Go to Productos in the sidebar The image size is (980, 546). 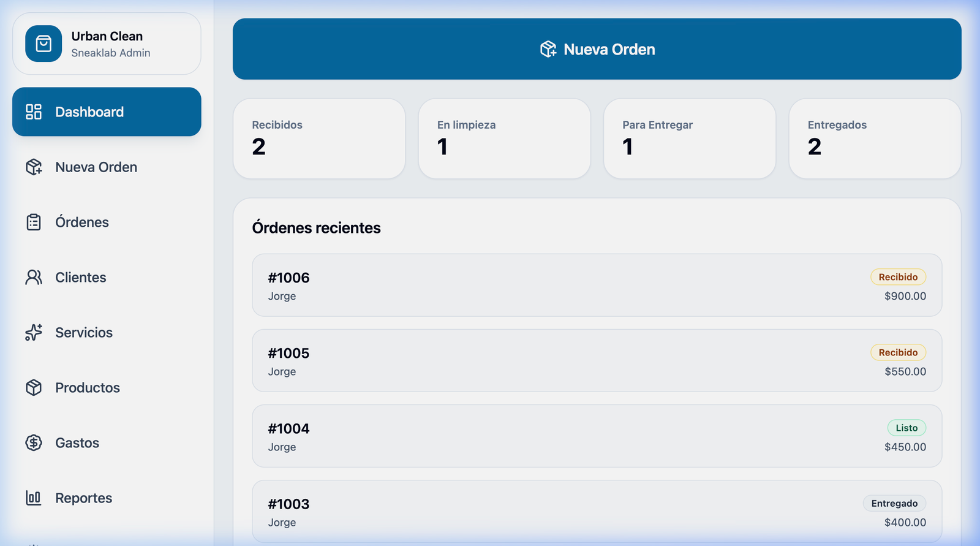(107, 387)
